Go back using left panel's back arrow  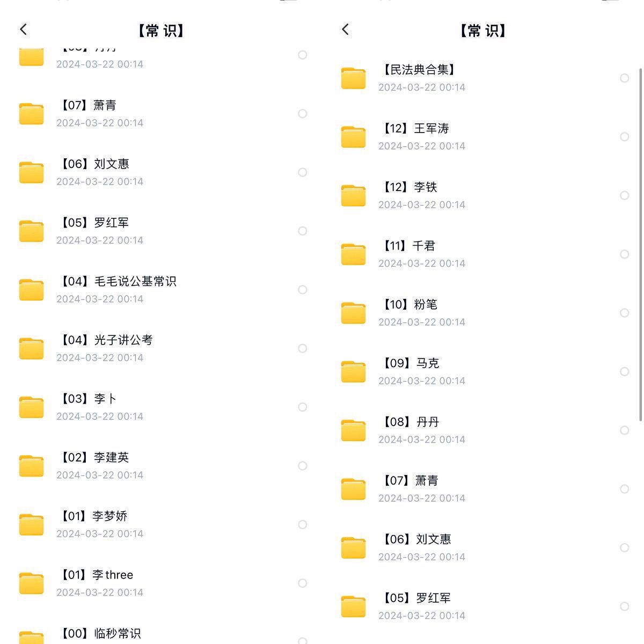[x=23, y=30]
